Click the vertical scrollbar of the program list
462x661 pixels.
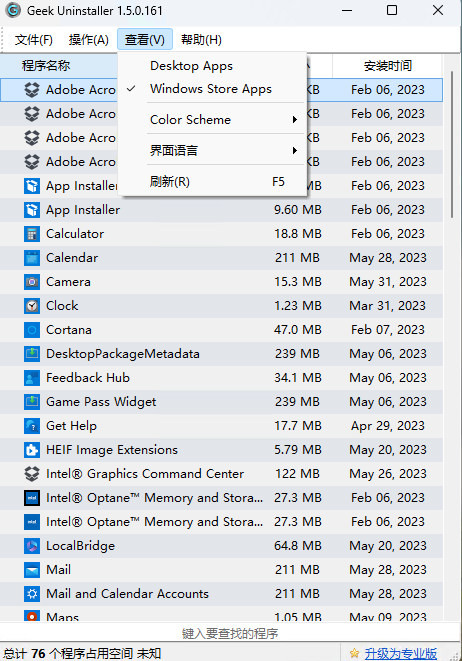tap(452, 144)
